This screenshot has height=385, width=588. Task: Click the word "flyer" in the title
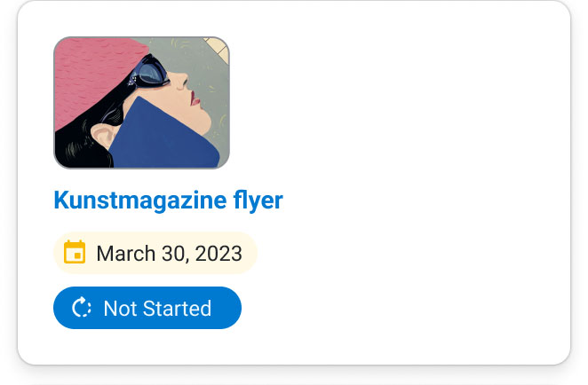tap(258, 200)
